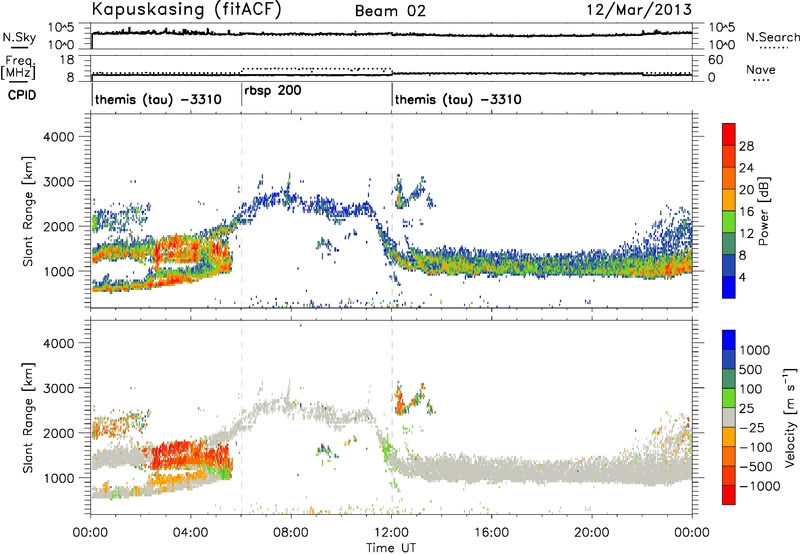Click the '-1000' tick on the Velocity colorbar
The height and width of the screenshot is (554, 800).
(x=759, y=486)
